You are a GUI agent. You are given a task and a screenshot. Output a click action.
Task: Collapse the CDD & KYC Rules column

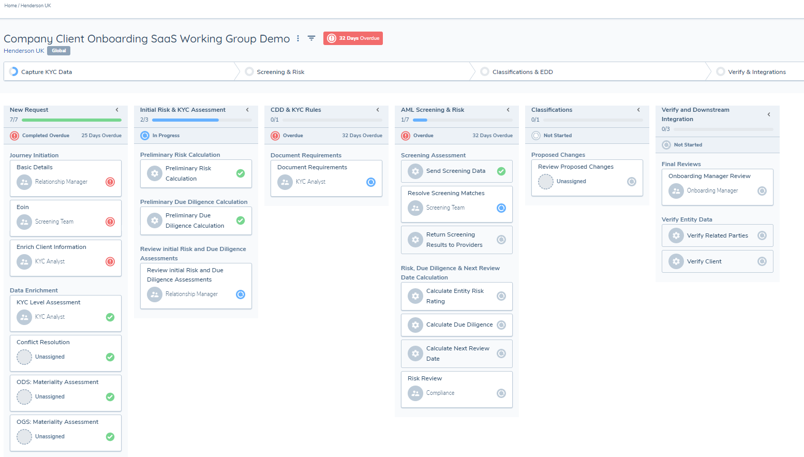(378, 110)
